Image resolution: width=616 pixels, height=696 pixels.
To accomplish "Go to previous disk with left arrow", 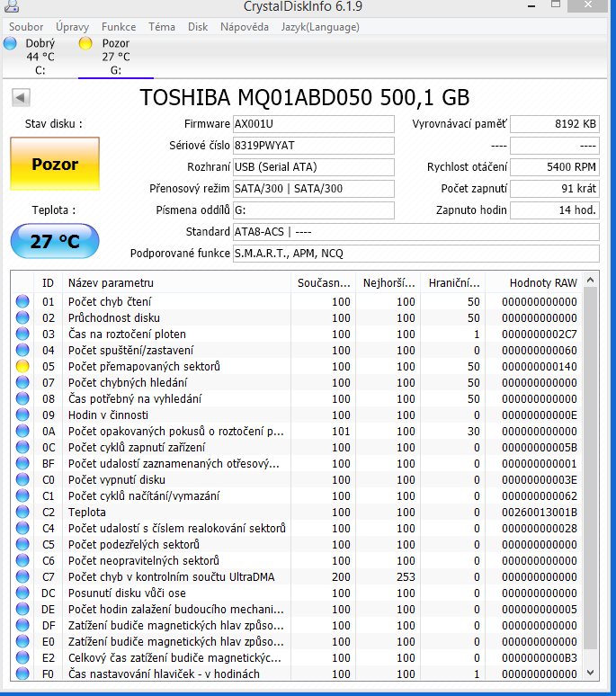I will click(21, 98).
